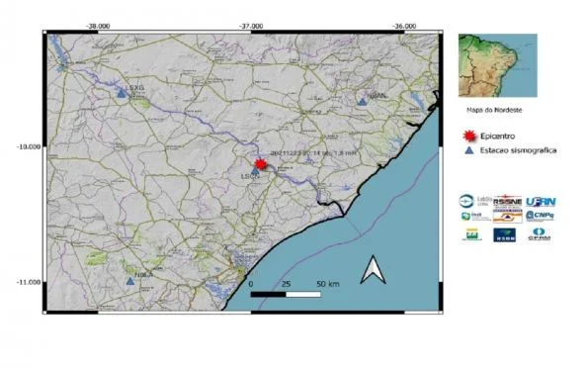Click the event date and magnitude label

(x=313, y=153)
